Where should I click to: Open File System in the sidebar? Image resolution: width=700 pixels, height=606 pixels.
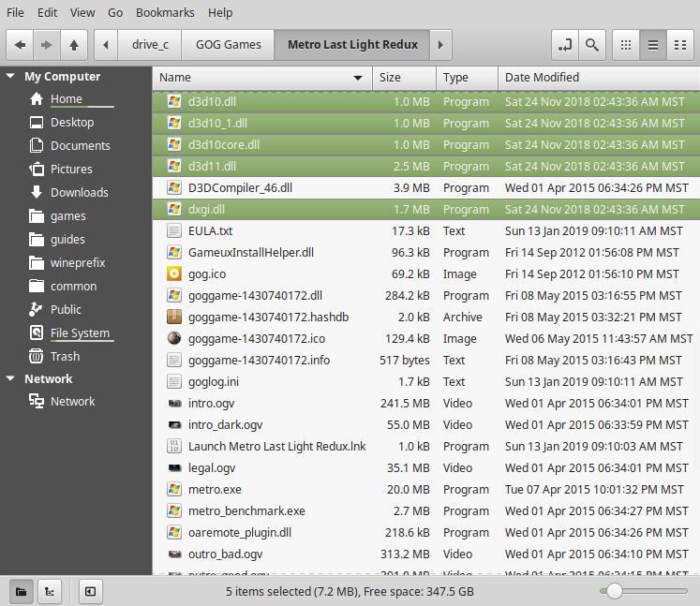click(80, 333)
